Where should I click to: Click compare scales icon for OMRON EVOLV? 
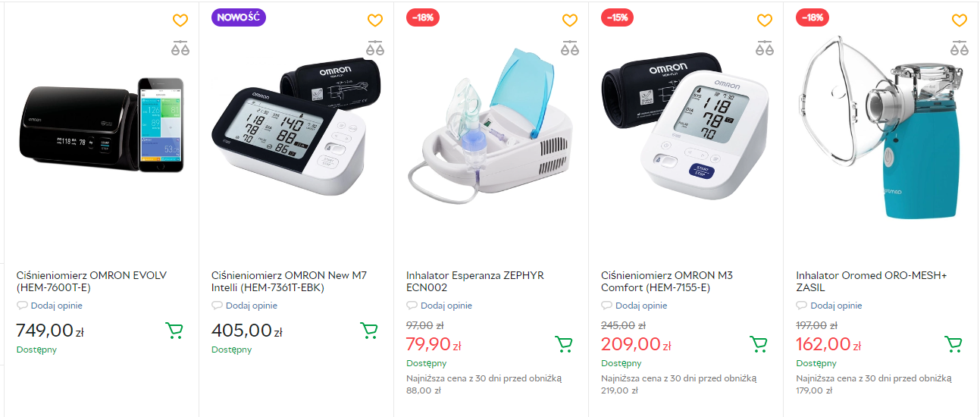[180, 49]
